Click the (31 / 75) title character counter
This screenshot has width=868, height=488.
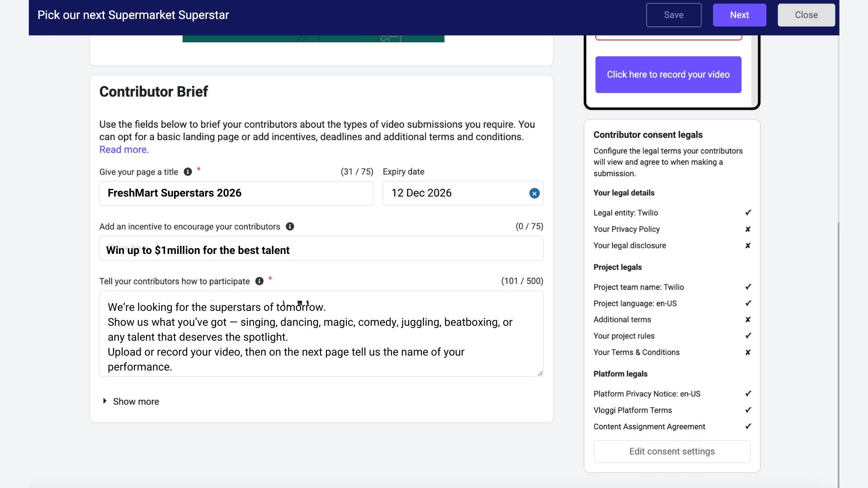point(357,172)
